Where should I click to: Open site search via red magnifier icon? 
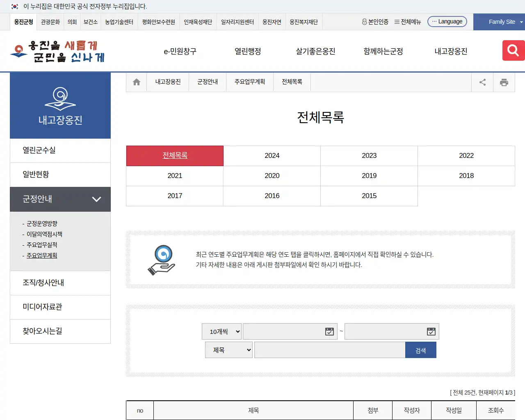pos(513,50)
